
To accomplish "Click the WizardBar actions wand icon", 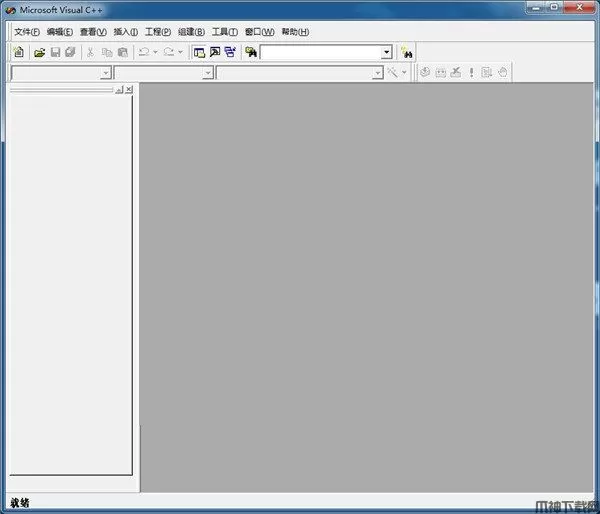I will pyautogui.click(x=393, y=72).
